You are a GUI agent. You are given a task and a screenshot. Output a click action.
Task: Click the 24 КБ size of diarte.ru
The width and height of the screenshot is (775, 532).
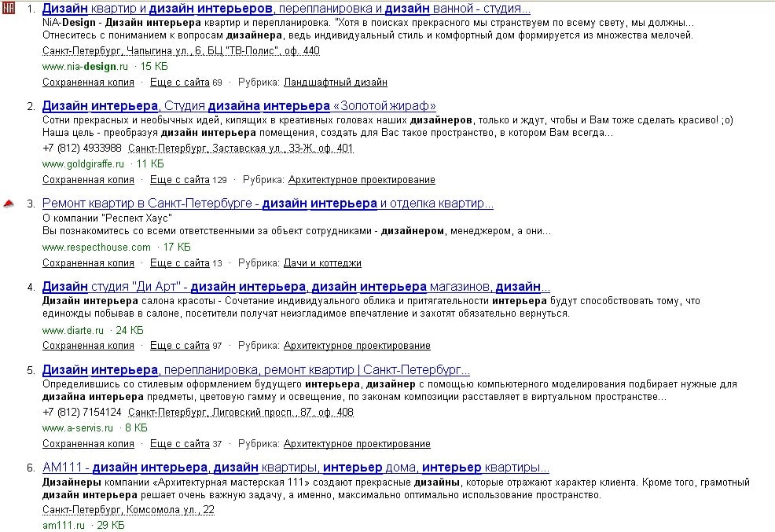click(x=130, y=330)
